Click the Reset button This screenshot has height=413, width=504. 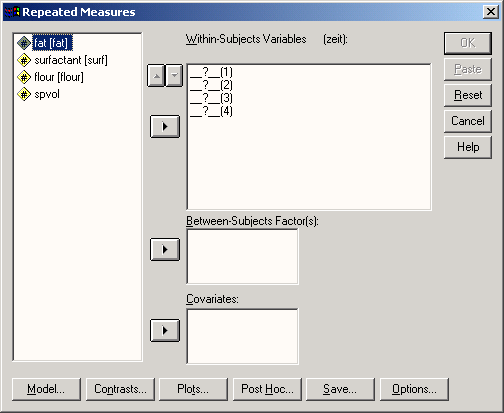click(468, 95)
